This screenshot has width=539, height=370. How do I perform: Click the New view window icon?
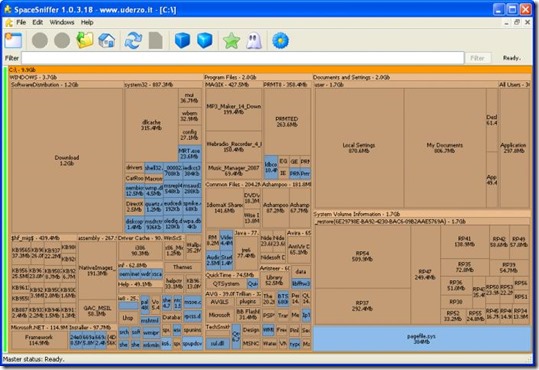[x=13, y=41]
